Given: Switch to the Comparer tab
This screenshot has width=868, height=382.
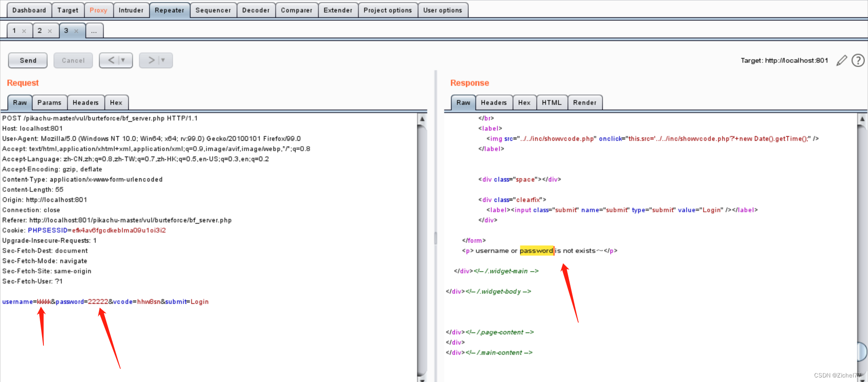Looking at the screenshot, I should (x=297, y=10).
